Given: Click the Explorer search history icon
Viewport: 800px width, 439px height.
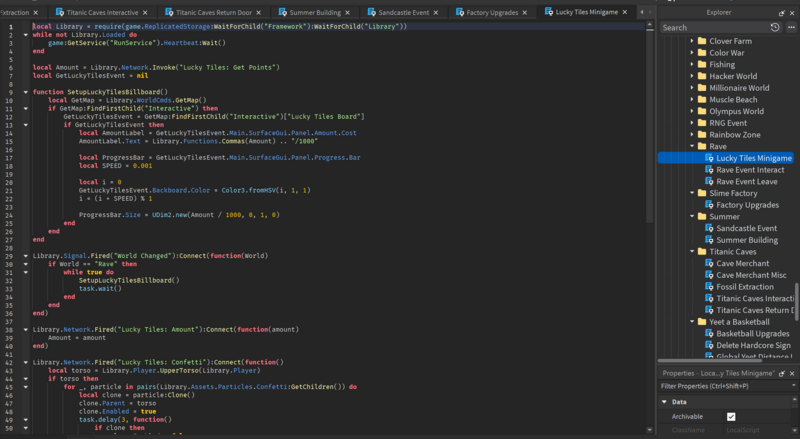Looking at the screenshot, I should point(775,28).
